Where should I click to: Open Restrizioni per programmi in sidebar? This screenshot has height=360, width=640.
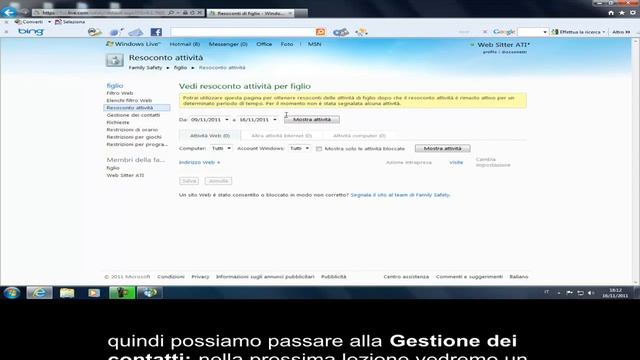(137, 144)
